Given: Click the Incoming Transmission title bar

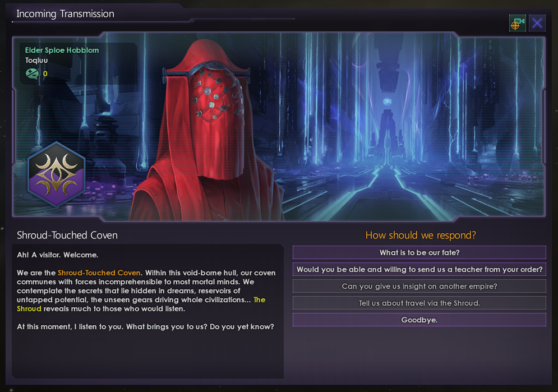Looking at the screenshot, I should click(x=66, y=14).
